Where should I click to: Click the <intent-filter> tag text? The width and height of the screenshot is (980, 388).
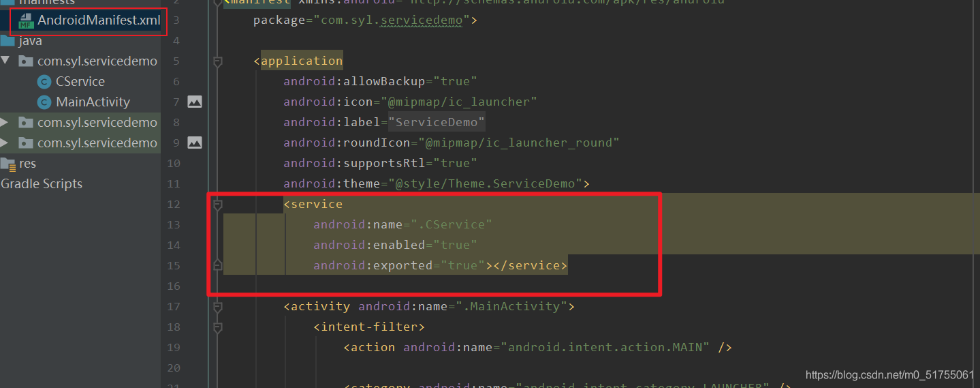click(x=369, y=327)
